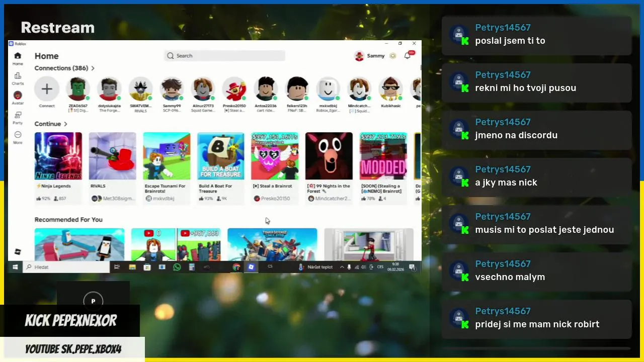Click chat message 'vsechno malym'

pyautogui.click(x=510, y=277)
